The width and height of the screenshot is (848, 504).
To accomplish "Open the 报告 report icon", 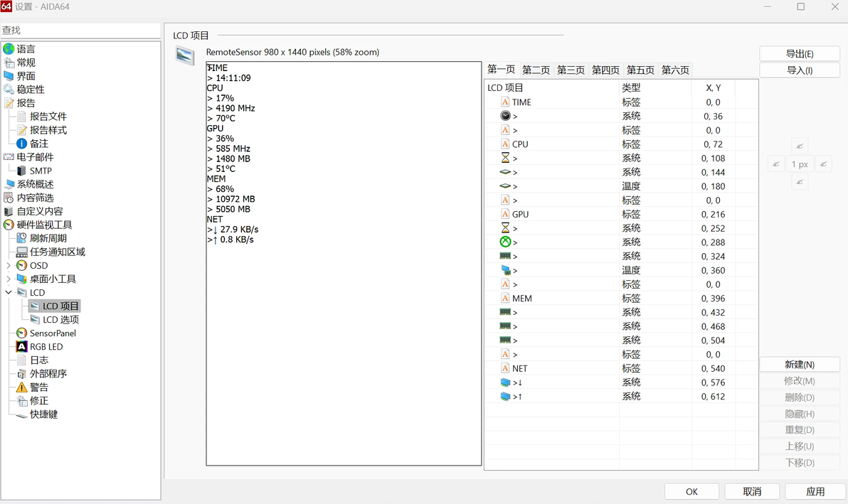I will 9,102.
